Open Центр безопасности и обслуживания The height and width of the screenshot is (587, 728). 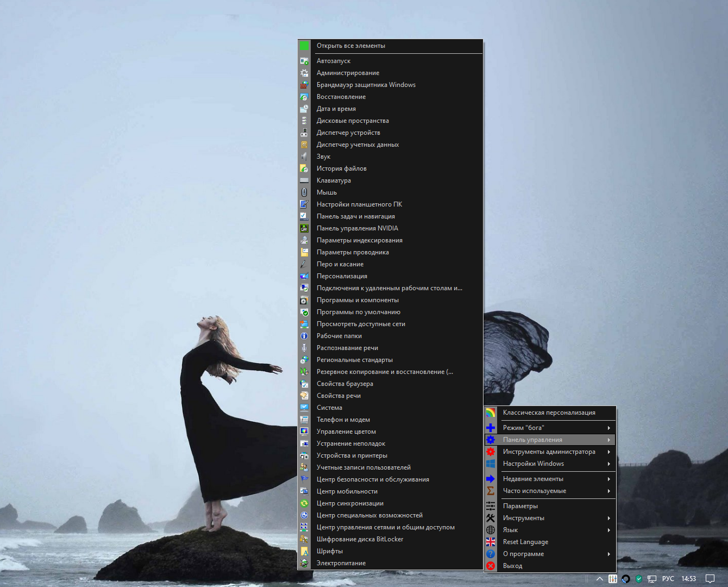(x=390, y=479)
